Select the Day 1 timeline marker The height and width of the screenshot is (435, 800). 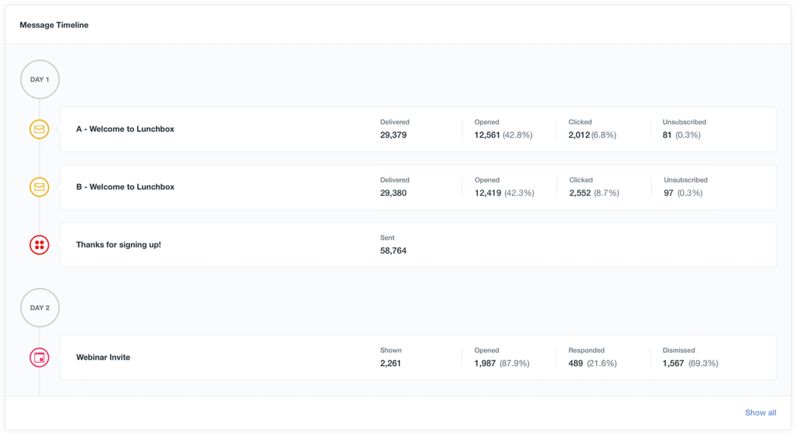tap(39, 79)
